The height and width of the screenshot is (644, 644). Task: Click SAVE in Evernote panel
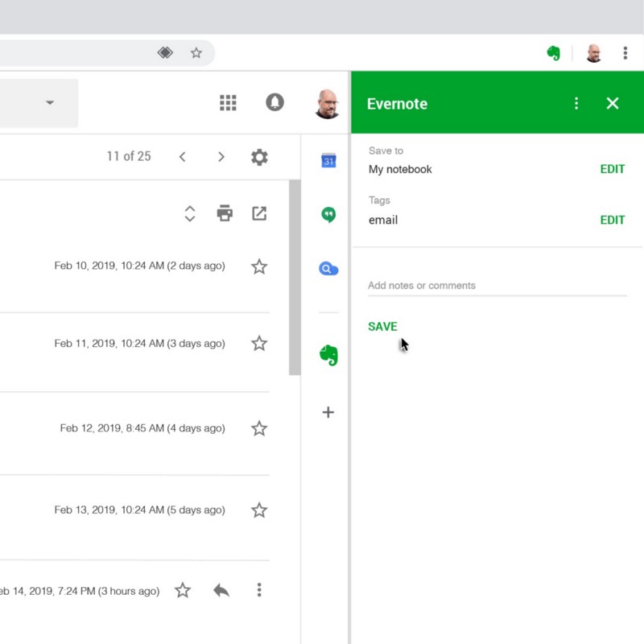[382, 327]
